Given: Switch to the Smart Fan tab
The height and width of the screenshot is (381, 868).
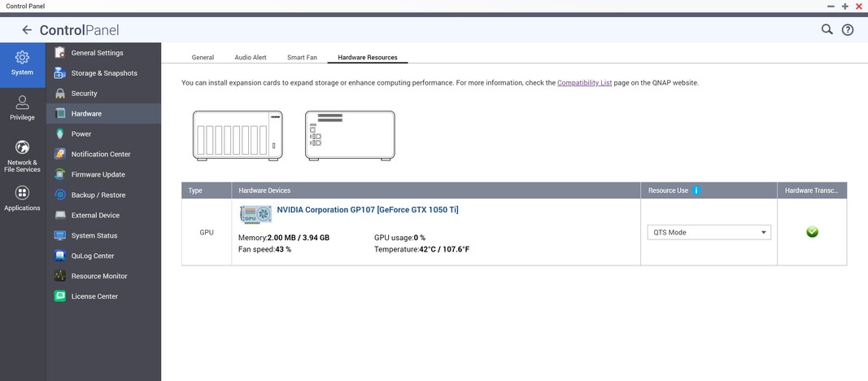Looking at the screenshot, I should pos(303,57).
